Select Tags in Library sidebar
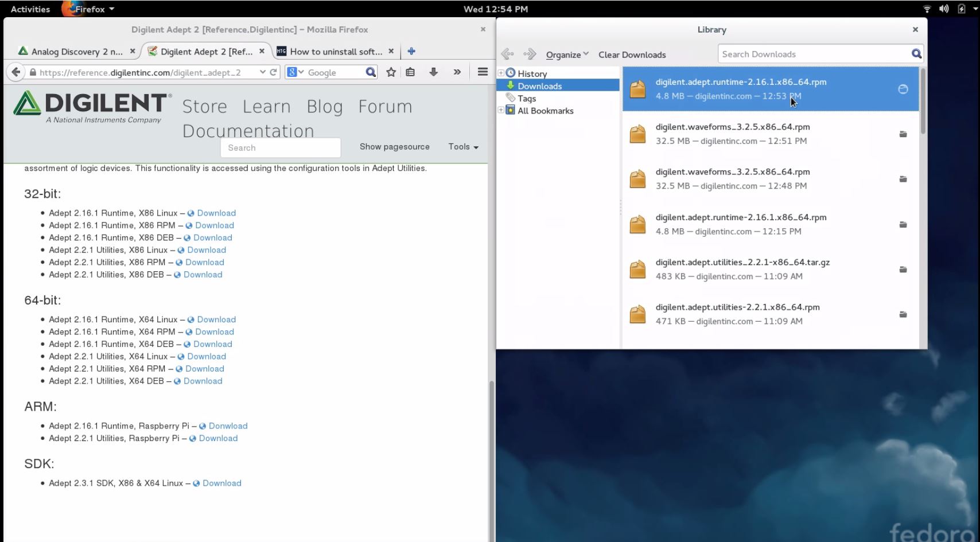Image resolution: width=980 pixels, height=542 pixels. [526, 98]
